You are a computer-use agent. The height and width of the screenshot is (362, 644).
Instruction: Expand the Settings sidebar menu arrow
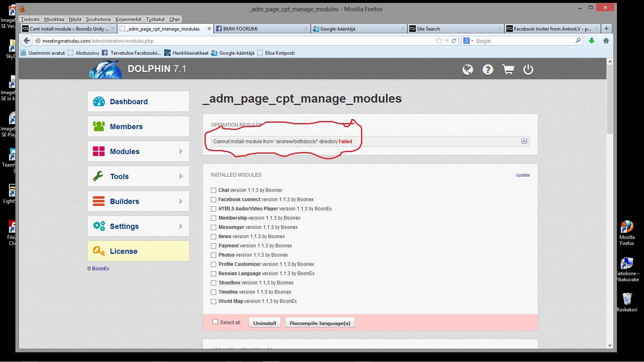pyautogui.click(x=181, y=226)
